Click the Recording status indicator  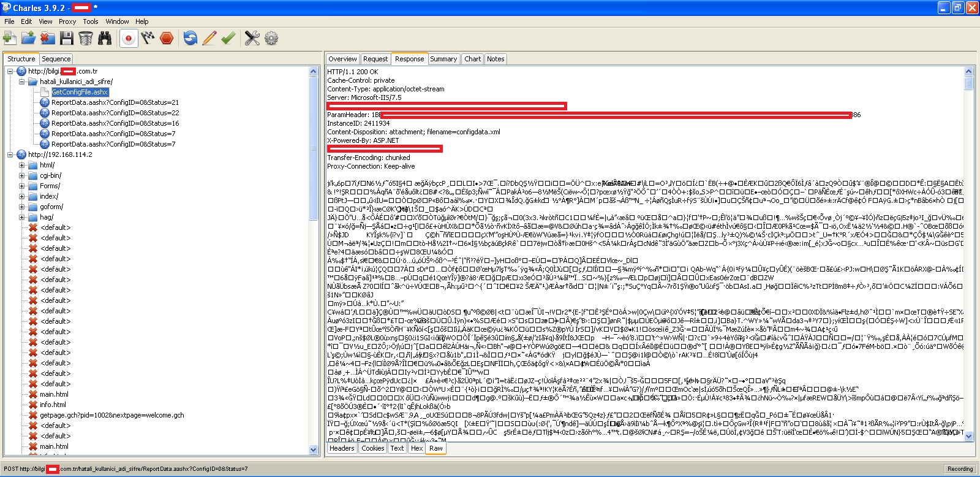960,469
